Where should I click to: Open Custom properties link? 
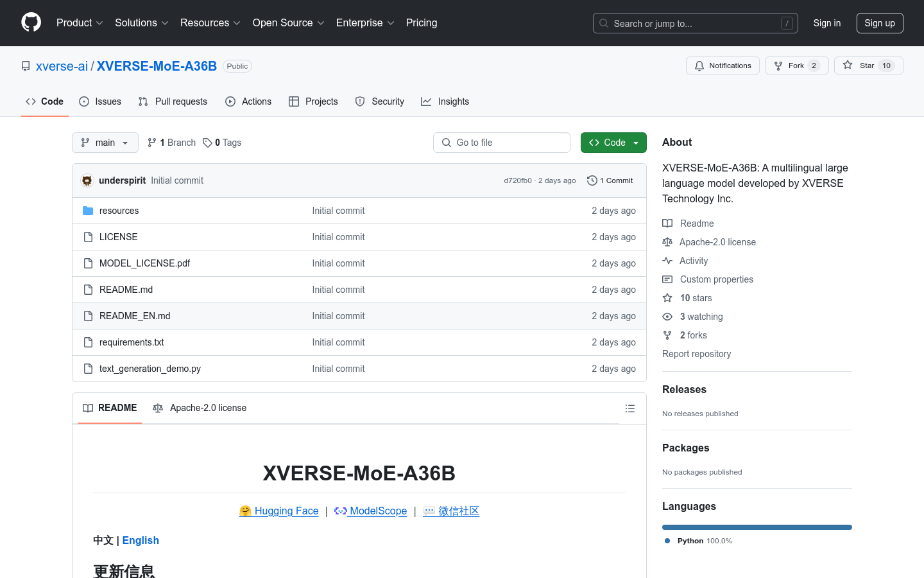(x=708, y=279)
